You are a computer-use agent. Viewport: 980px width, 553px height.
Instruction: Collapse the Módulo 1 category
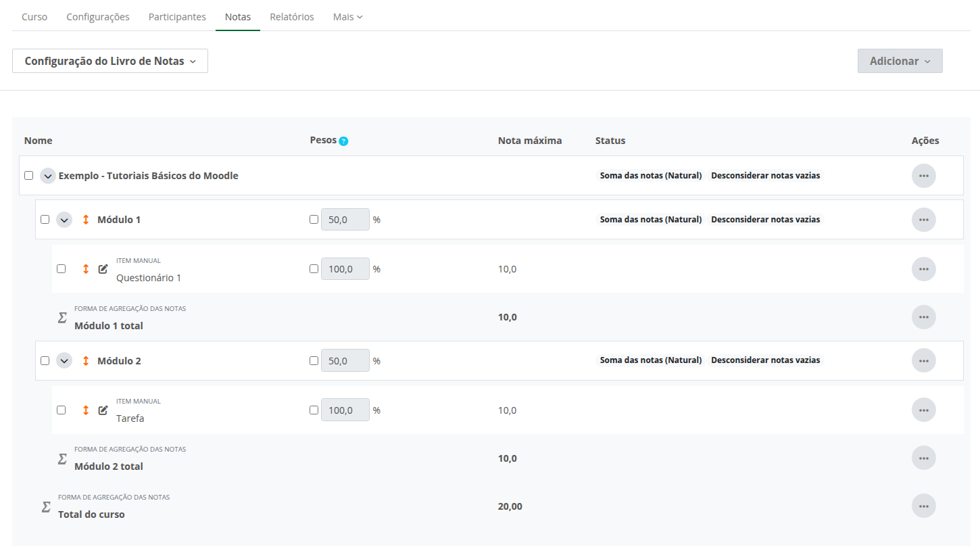64,220
